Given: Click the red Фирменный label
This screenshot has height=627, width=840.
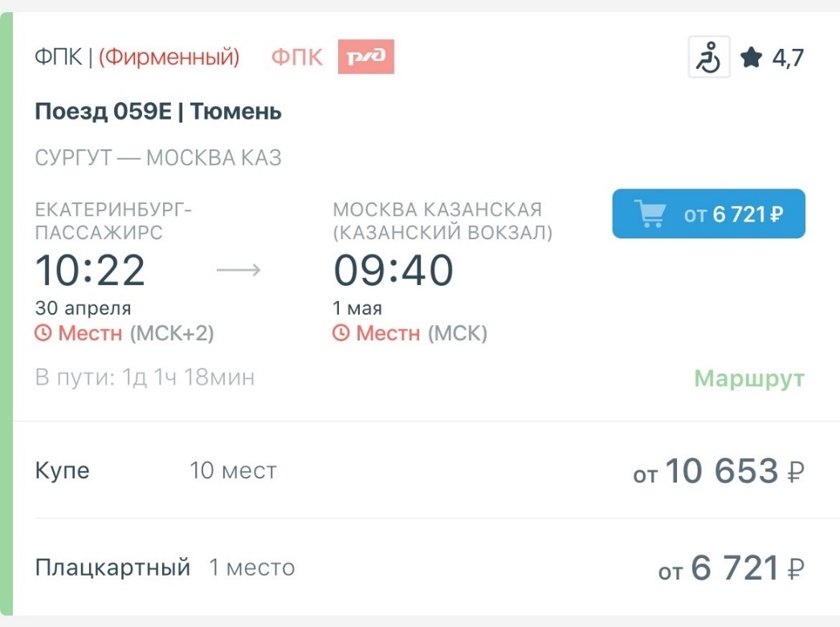Looking at the screenshot, I should (x=169, y=57).
